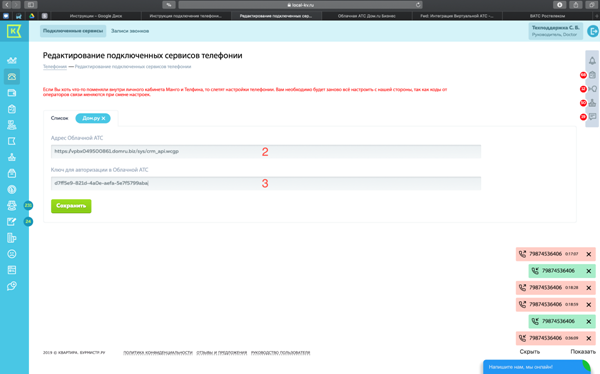Open the telephony phone sidebar icon
600x374 pixels.
[12, 77]
